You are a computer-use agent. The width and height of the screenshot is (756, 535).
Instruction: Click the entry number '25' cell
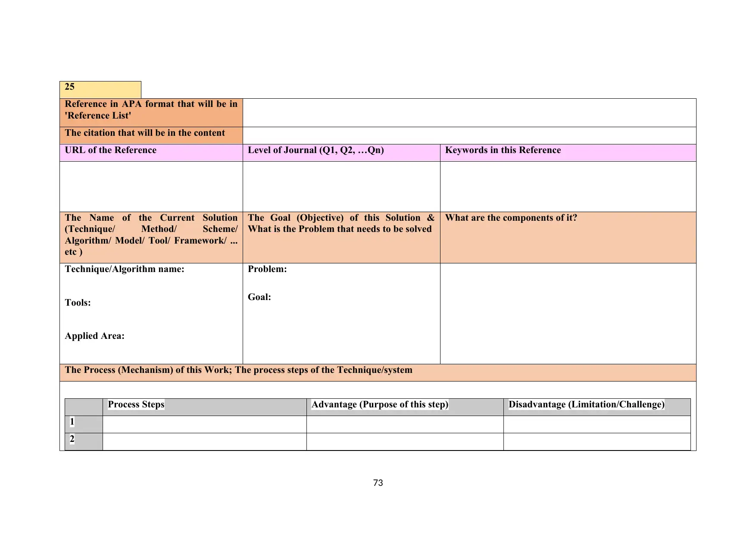tap(100, 90)
